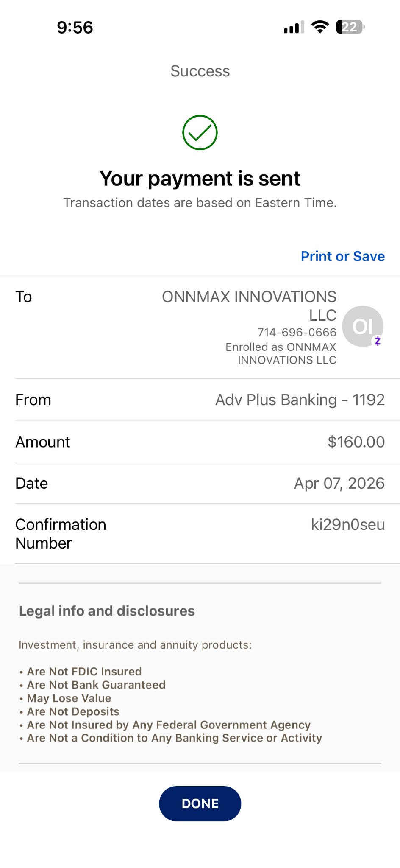Tap the confirmation number ki29n0seu

pos(347,525)
